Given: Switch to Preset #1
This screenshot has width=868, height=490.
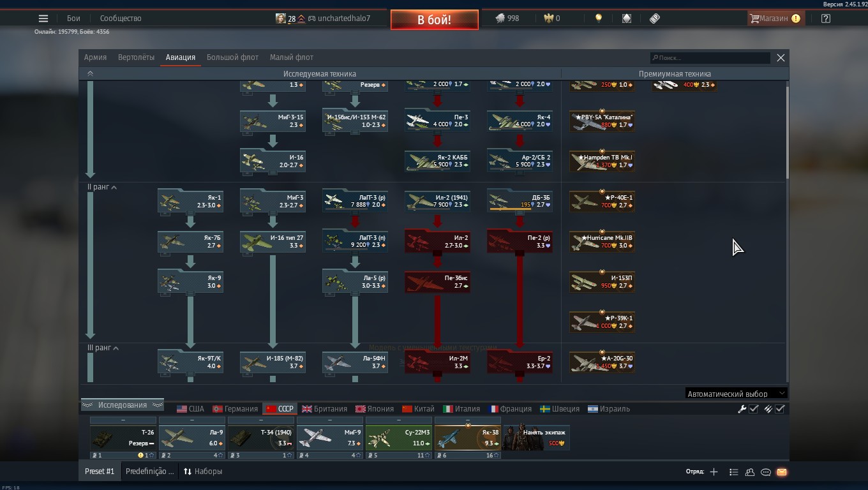Looking at the screenshot, I should pos(100,471).
